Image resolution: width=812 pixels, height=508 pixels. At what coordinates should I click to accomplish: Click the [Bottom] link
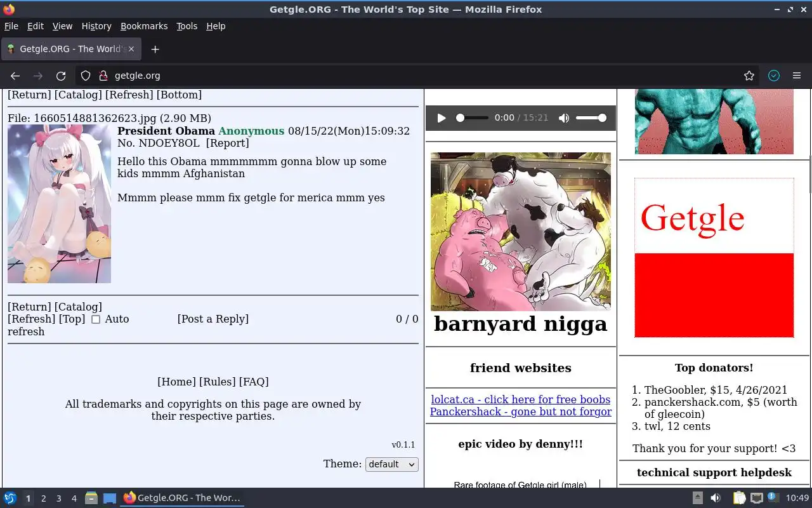click(x=179, y=95)
